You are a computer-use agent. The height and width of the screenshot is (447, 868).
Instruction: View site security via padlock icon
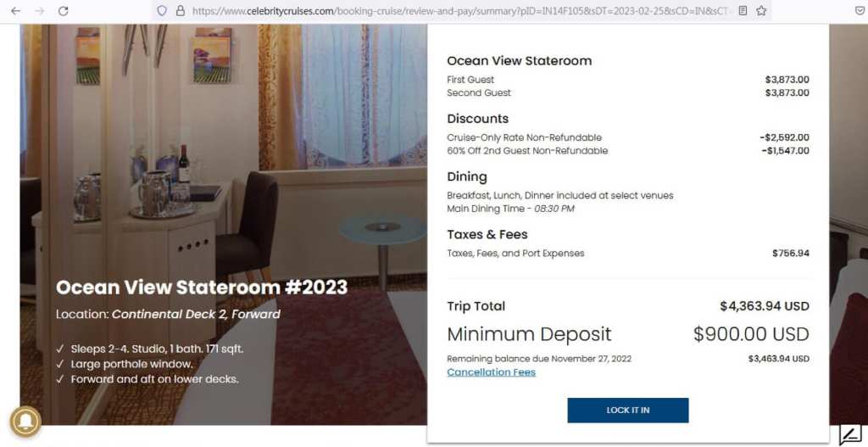click(180, 10)
